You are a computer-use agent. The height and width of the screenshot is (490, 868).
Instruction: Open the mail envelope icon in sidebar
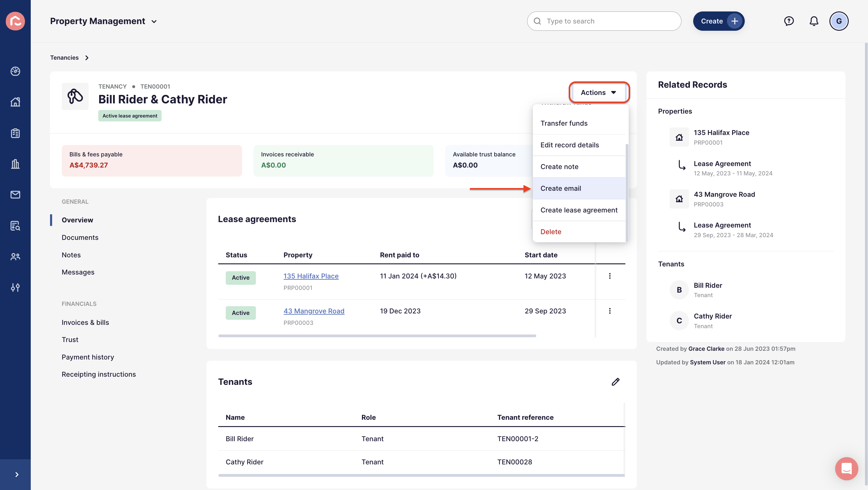15,194
